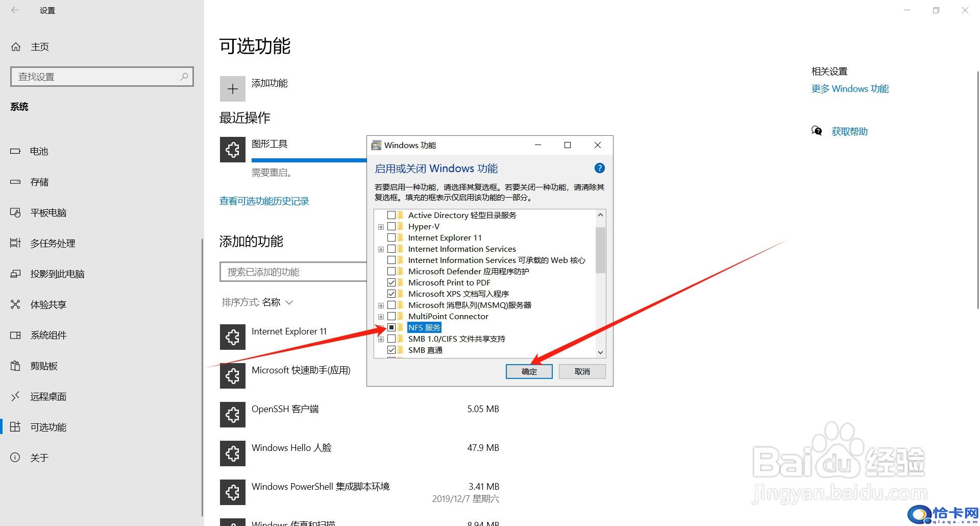Image resolution: width=980 pixels, height=526 pixels.
Task: Click the back arrow in Settings
Action: pos(15,10)
